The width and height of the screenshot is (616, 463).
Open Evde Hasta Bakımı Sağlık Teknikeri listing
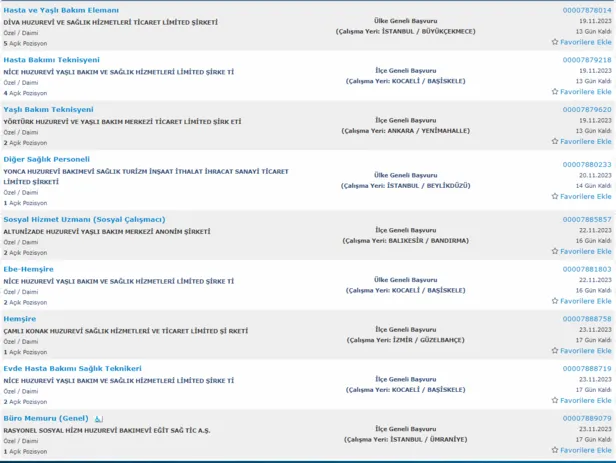(x=72, y=368)
